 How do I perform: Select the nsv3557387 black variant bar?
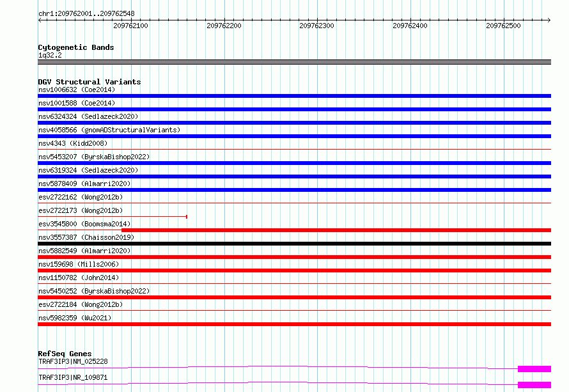294,244
